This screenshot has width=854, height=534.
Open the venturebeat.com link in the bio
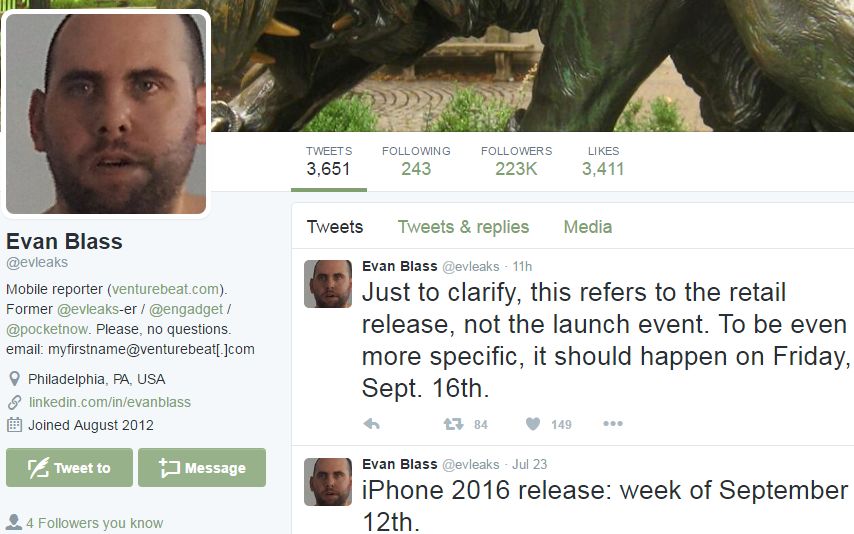pos(167,289)
